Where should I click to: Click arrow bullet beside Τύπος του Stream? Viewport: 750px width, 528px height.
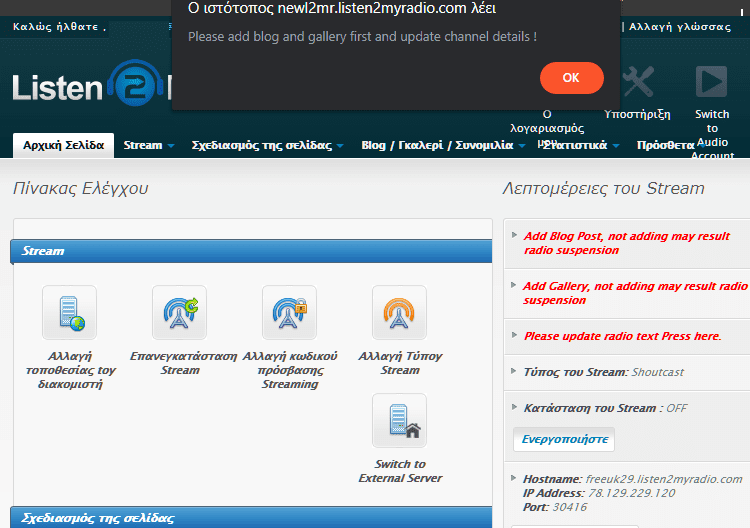click(514, 371)
